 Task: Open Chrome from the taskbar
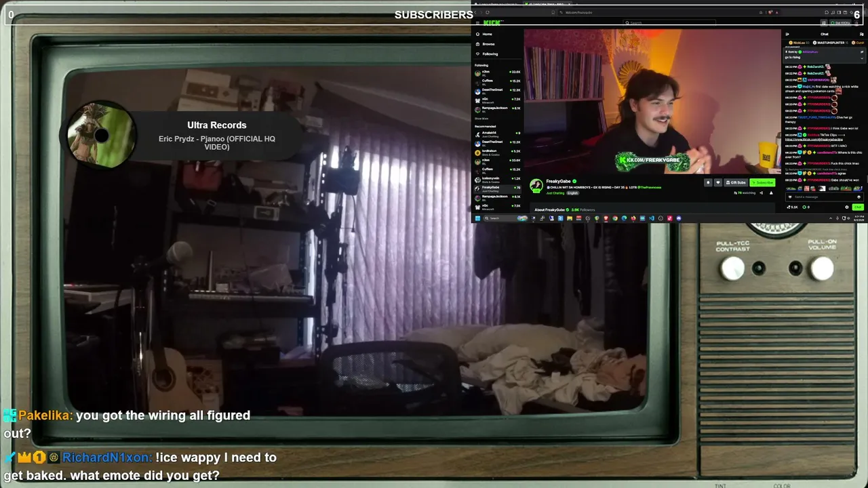point(615,218)
